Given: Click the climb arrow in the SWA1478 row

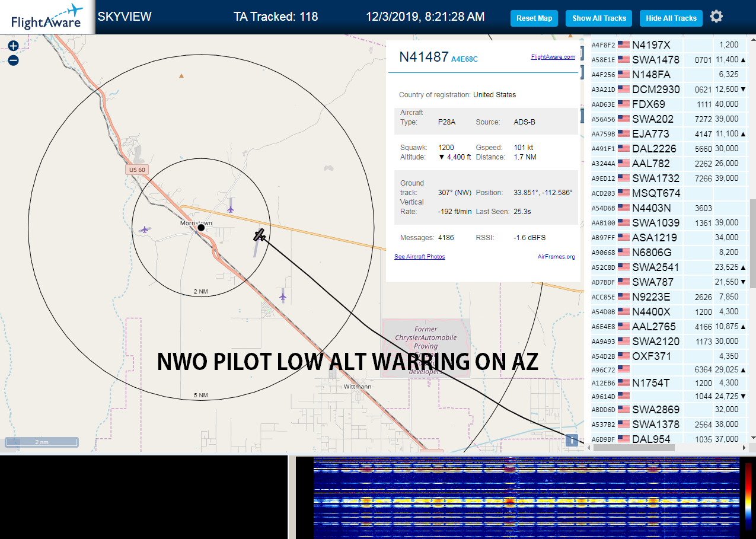Looking at the screenshot, I should (x=744, y=60).
